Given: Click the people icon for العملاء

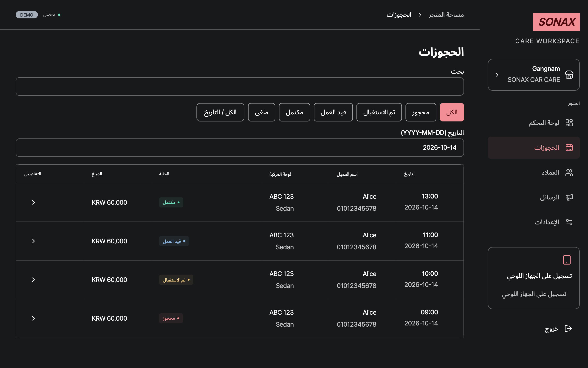Looking at the screenshot, I should [x=569, y=172].
